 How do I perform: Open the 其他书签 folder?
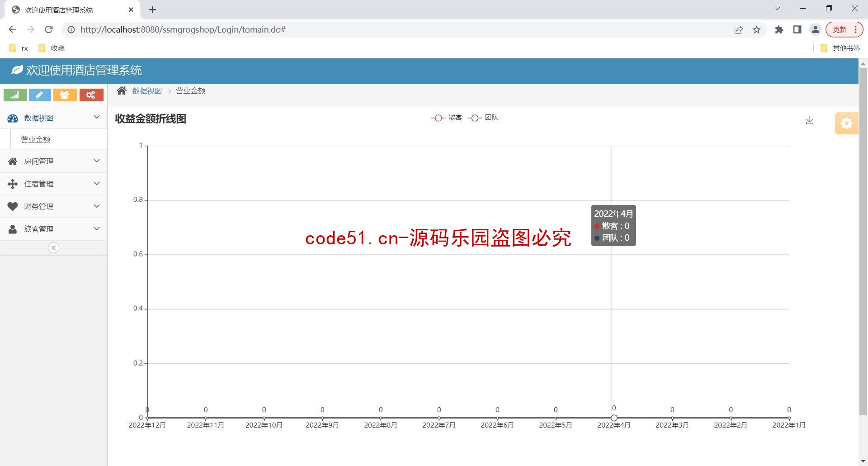[x=840, y=48]
